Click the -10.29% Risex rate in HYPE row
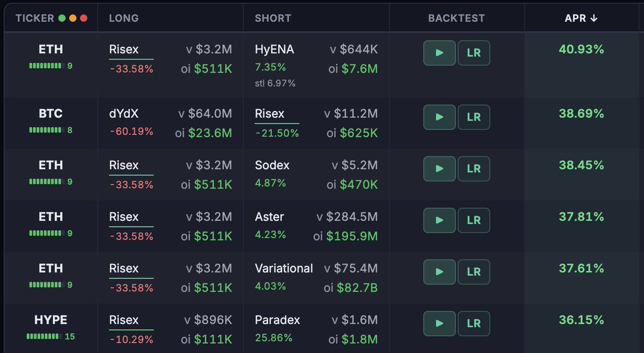This screenshot has width=644, height=353. (x=131, y=340)
